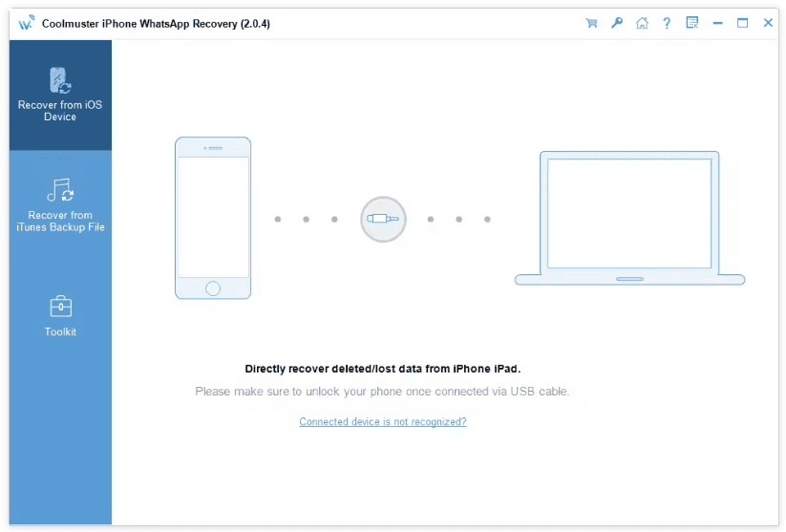The image size is (786, 532).
Task: Select Recover from iOS Device tab
Action: (x=60, y=96)
